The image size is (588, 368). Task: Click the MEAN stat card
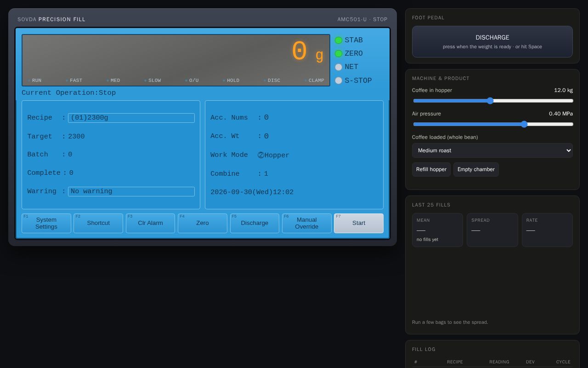(x=437, y=230)
